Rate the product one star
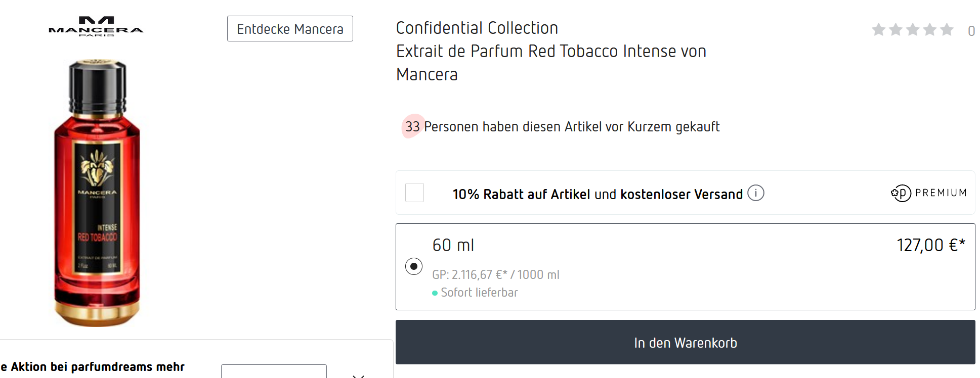 (879, 30)
